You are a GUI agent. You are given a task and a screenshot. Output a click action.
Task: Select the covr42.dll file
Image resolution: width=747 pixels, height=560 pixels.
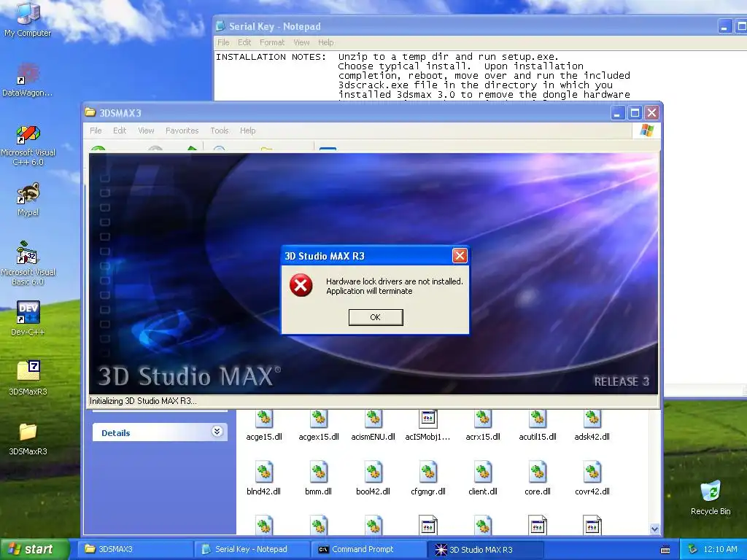point(592,478)
